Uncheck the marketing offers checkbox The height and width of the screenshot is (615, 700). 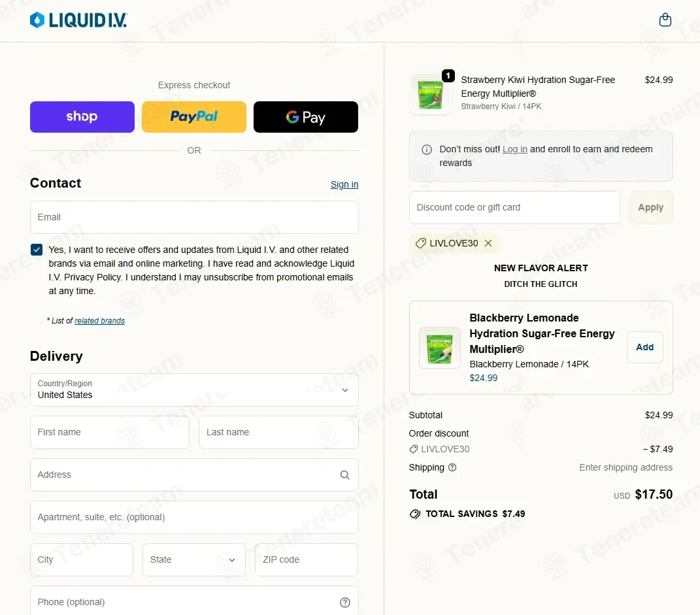(x=37, y=250)
